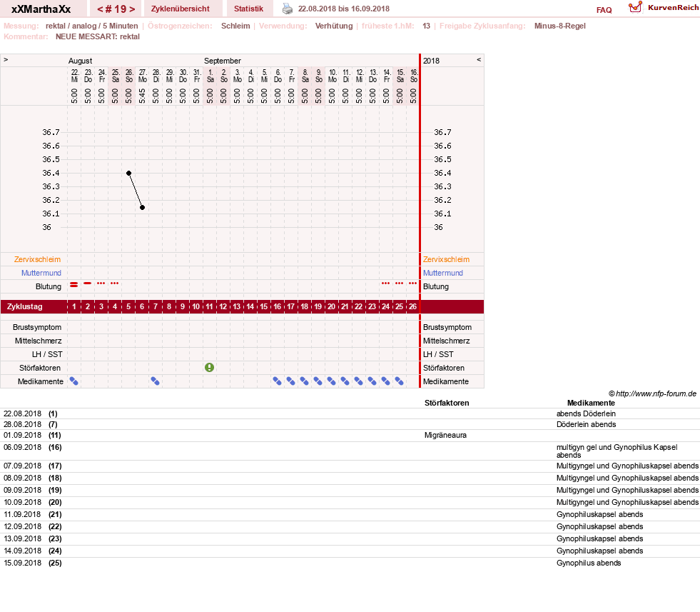Click the KurvenReich crown logo icon
The height and width of the screenshot is (612, 700).
[x=635, y=6]
